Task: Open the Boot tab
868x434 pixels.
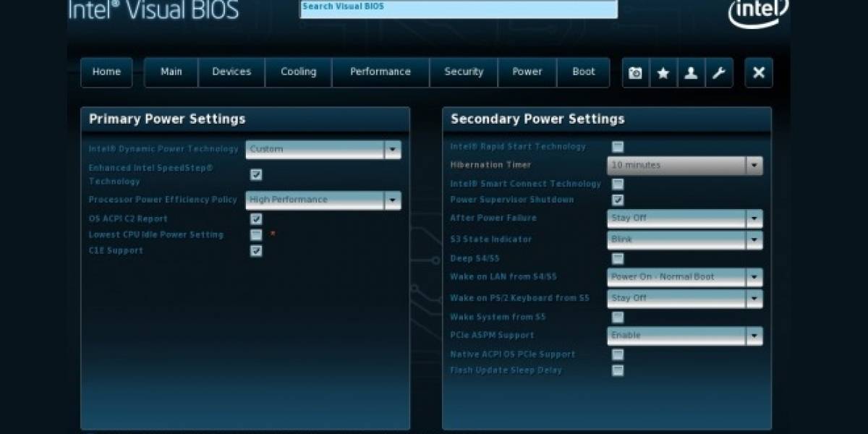Action: pos(584,72)
